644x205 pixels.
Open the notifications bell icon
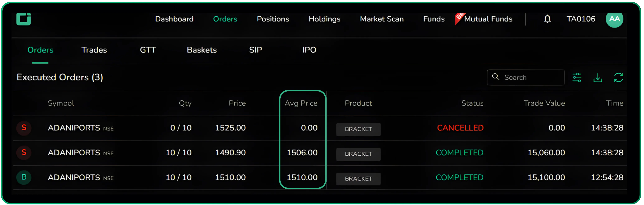point(548,19)
